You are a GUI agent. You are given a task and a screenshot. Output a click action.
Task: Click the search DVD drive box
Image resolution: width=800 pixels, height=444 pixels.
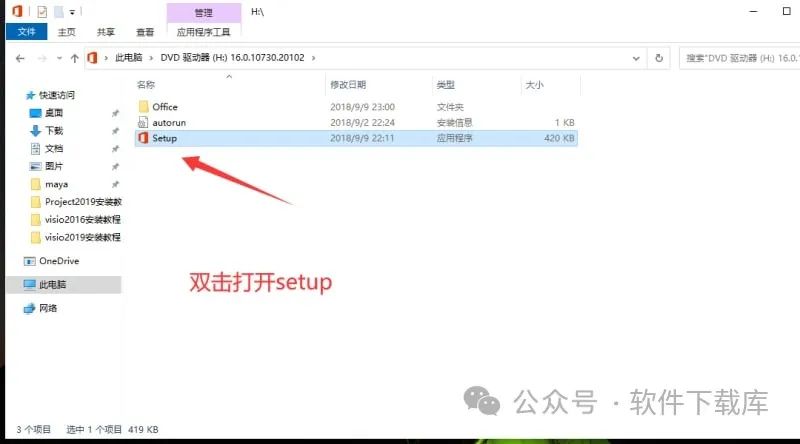click(x=740, y=58)
